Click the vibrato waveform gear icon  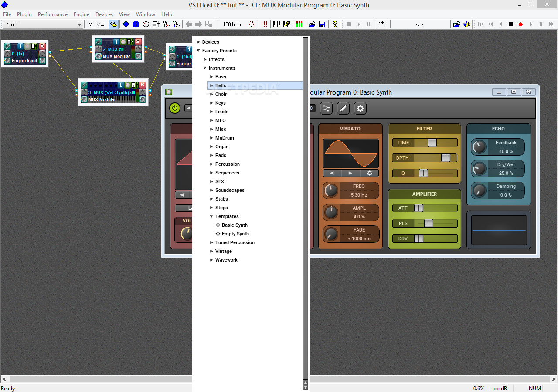point(370,173)
